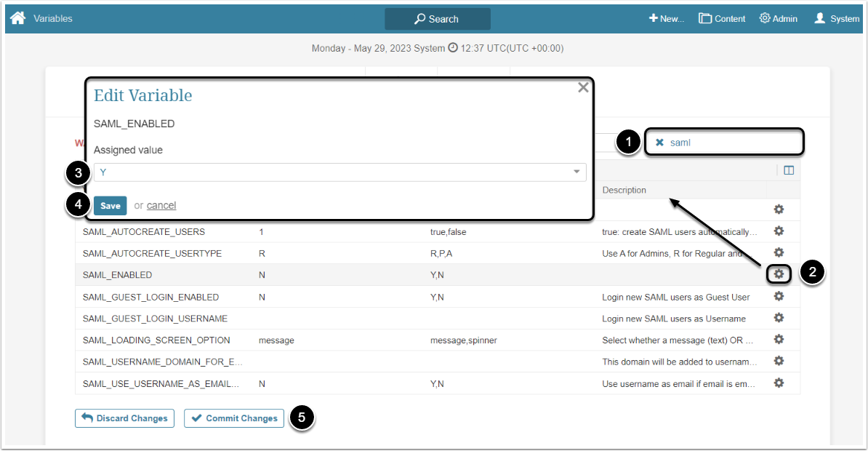Discard Changes to variables

pyautogui.click(x=124, y=418)
